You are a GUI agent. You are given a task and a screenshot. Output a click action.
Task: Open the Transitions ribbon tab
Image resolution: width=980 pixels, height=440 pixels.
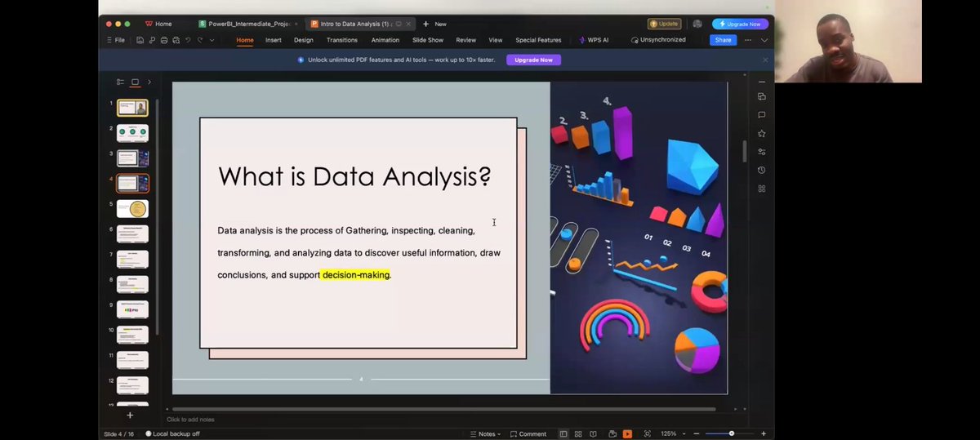point(342,40)
